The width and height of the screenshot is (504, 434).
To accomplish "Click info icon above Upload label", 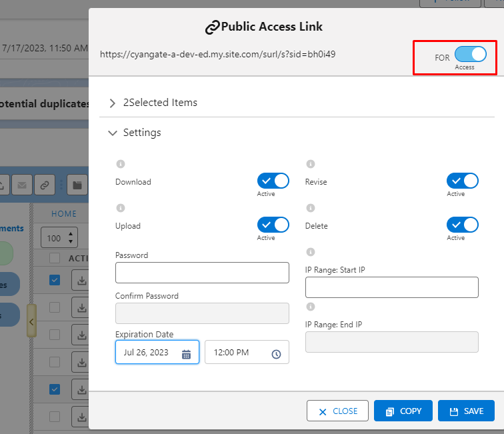I will [x=121, y=208].
